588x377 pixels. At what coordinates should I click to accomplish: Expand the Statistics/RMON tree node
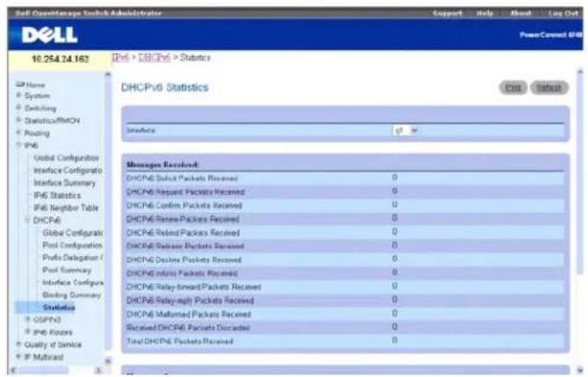[18, 120]
